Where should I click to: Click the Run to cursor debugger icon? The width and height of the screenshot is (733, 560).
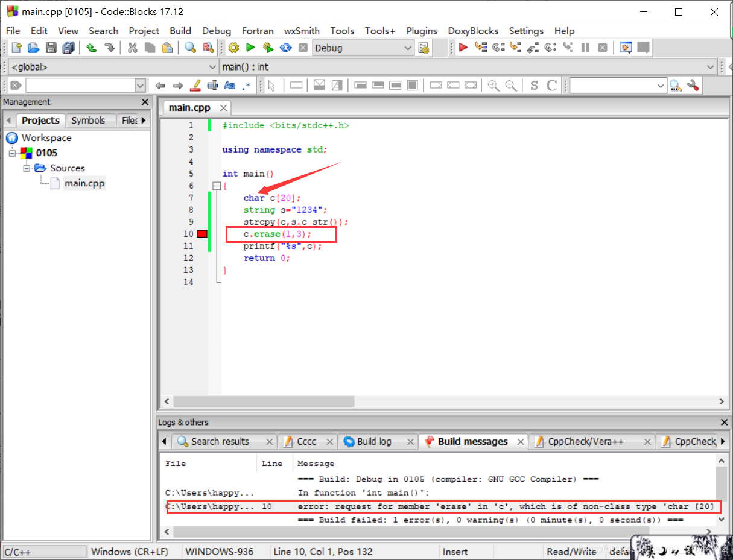pos(481,48)
